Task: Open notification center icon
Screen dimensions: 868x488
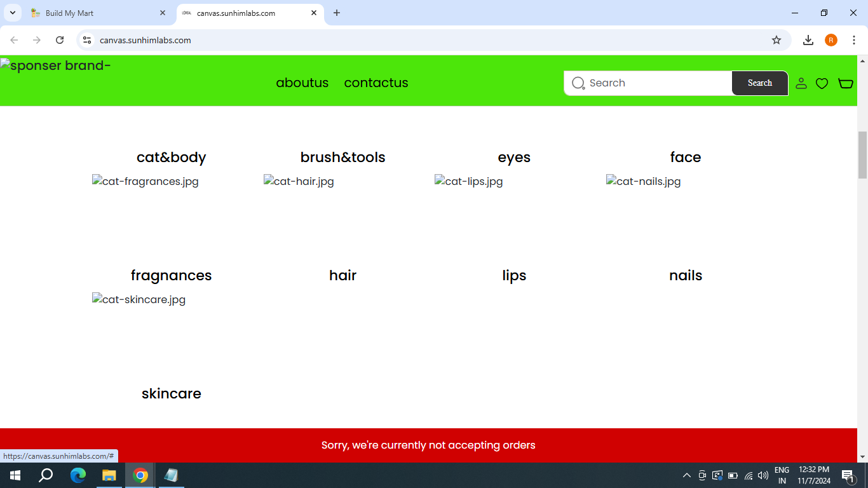Action: (x=848, y=475)
